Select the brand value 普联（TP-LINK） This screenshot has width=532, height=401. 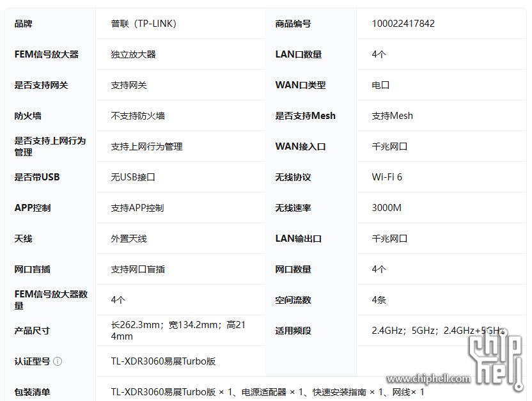click(x=144, y=24)
